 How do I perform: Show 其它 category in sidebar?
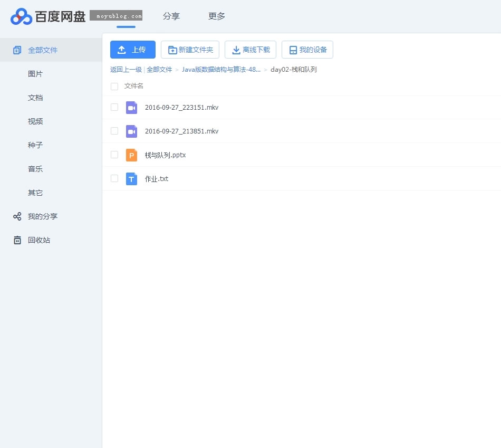click(x=35, y=193)
